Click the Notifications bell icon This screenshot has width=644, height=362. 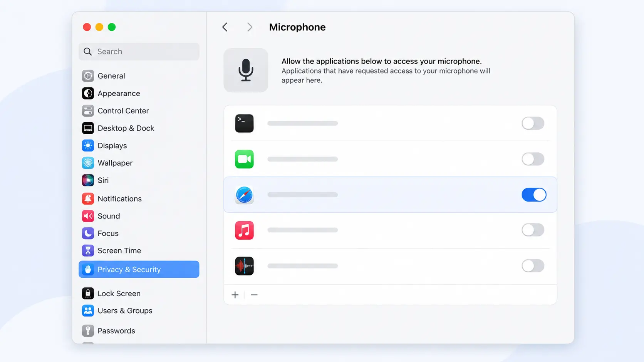click(x=88, y=199)
